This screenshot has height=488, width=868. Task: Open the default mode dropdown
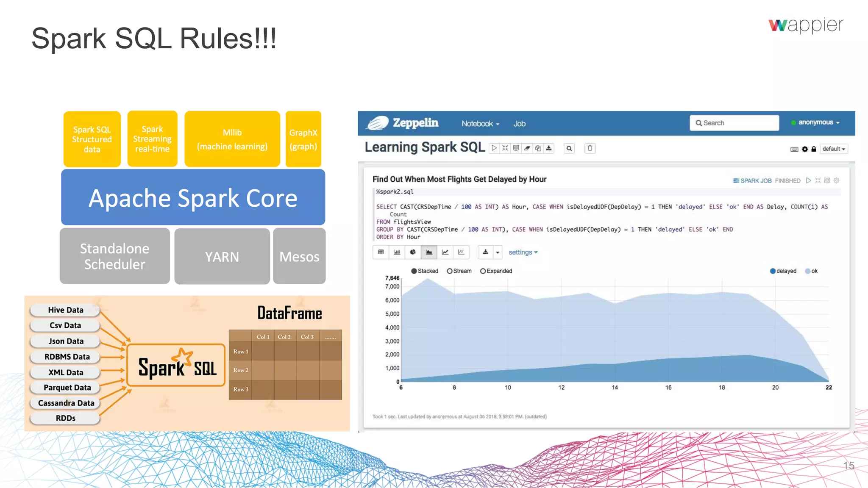(x=834, y=149)
